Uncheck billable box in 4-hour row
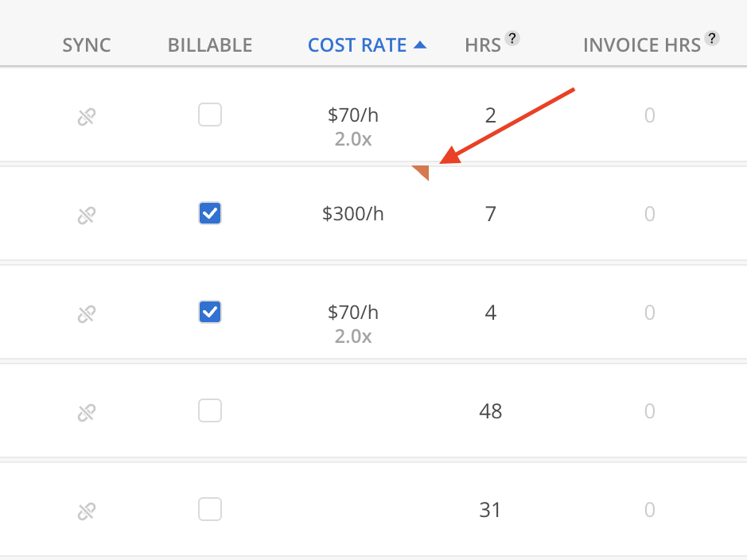The width and height of the screenshot is (747, 560). 210,312
